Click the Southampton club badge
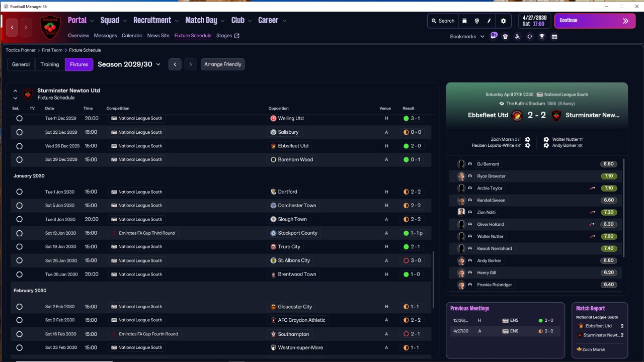This screenshot has width=644, height=362. pyautogui.click(x=273, y=334)
